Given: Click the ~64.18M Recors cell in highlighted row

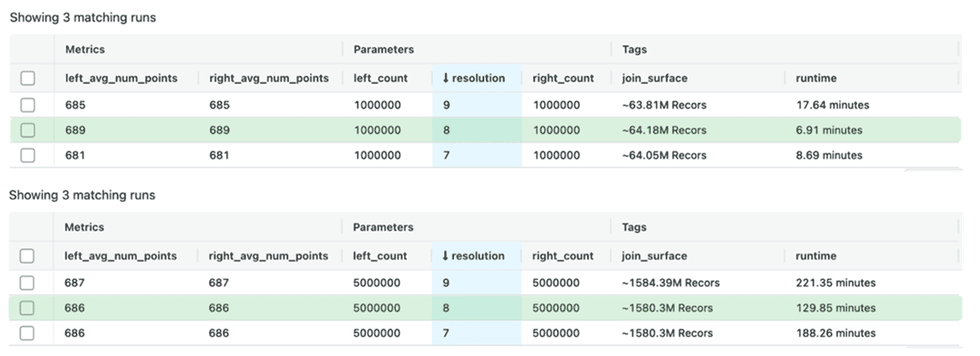Looking at the screenshot, I should (x=664, y=130).
